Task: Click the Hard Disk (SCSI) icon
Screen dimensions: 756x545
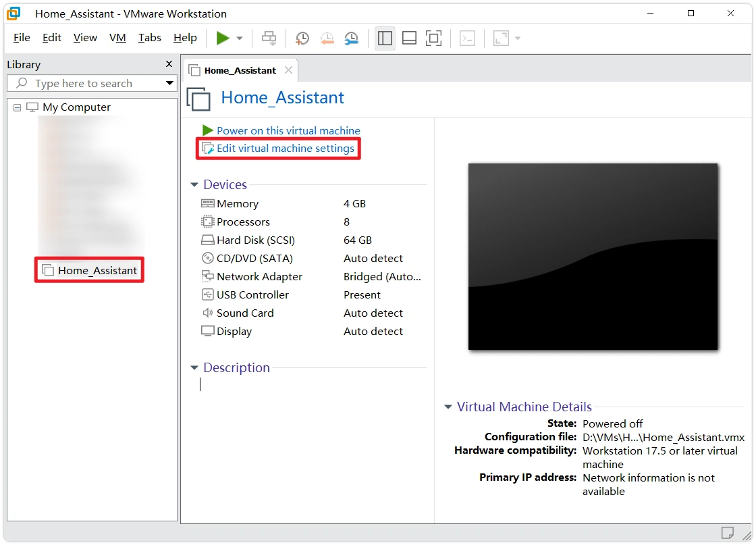Action: point(208,240)
